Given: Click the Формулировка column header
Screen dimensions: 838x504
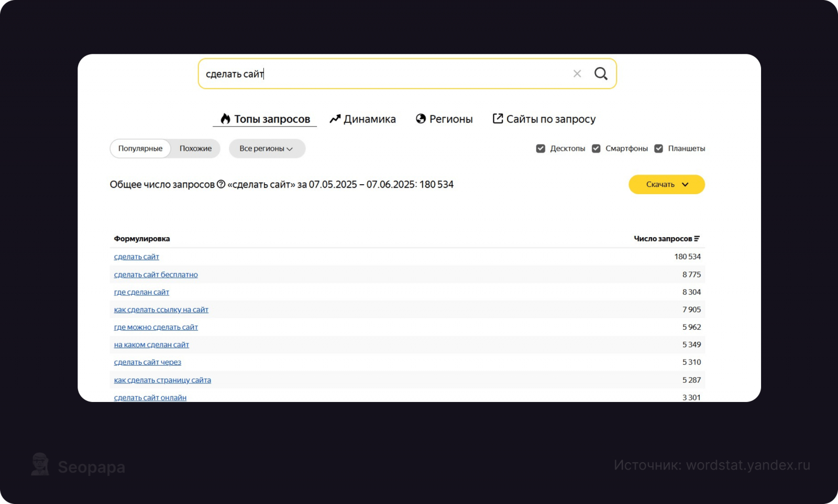Looking at the screenshot, I should [142, 239].
